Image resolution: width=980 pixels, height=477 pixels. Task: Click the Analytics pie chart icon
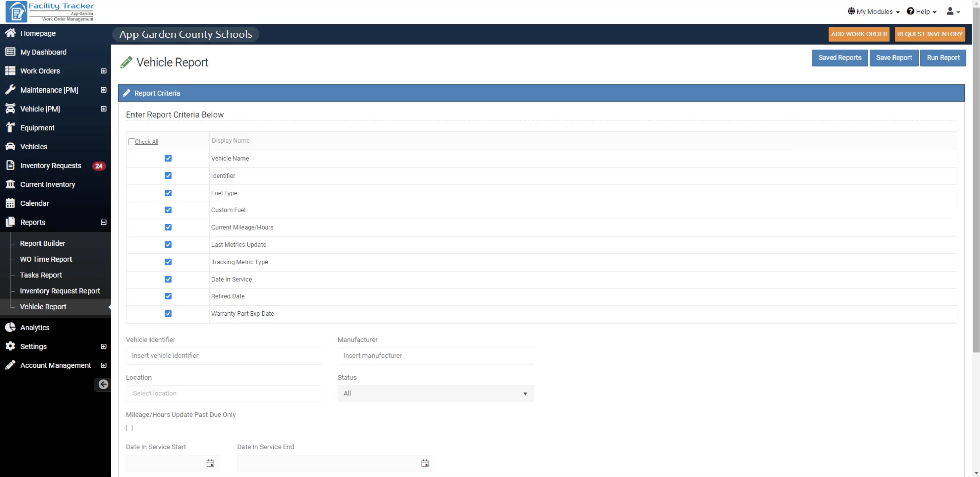tap(10, 327)
